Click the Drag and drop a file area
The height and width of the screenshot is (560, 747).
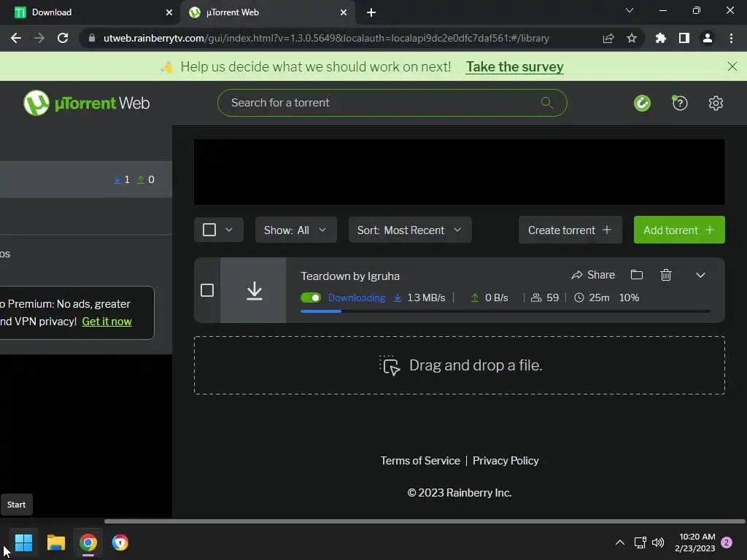click(x=460, y=365)
